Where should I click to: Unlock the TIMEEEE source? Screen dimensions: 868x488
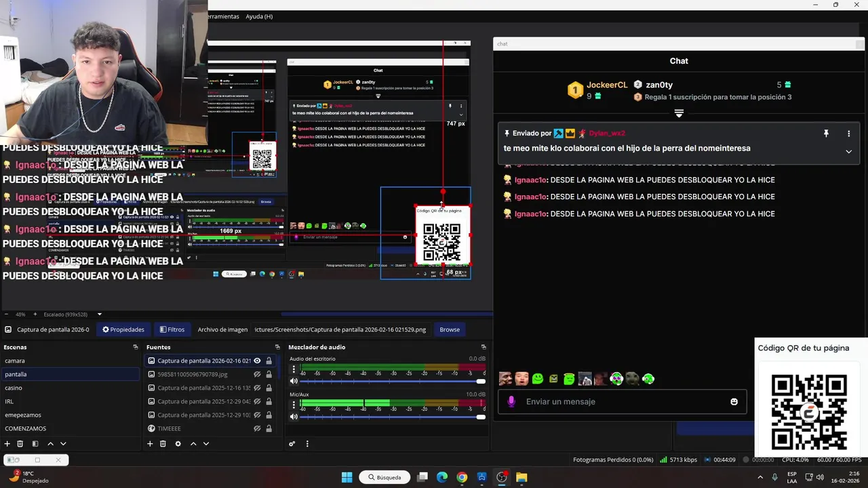(x=269, y=428)
